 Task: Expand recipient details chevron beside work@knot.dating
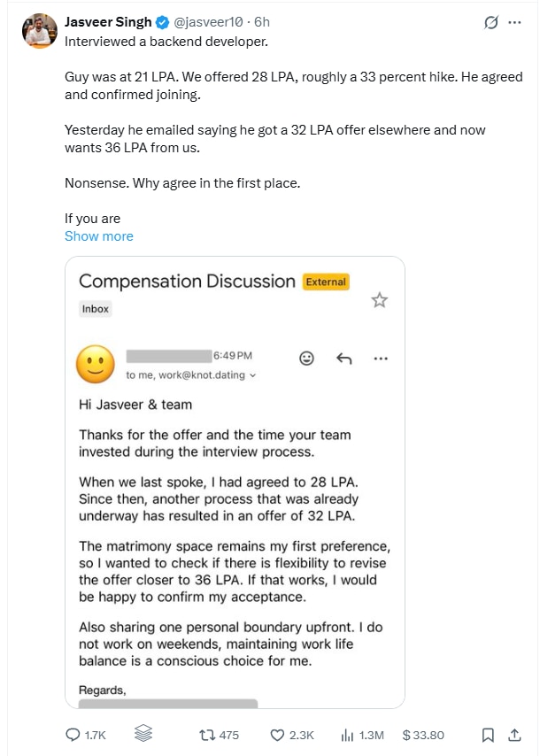pyautogui.click(x=253, y=375)
